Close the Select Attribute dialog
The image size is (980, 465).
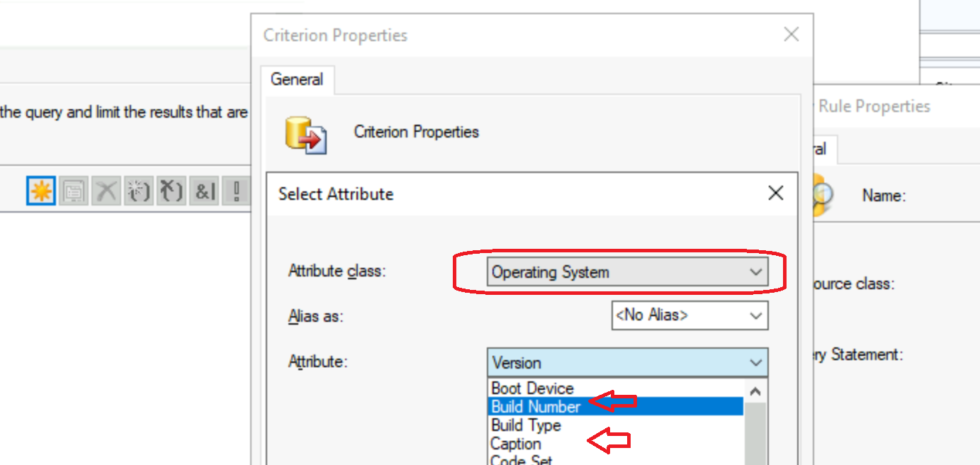point(775,193)
